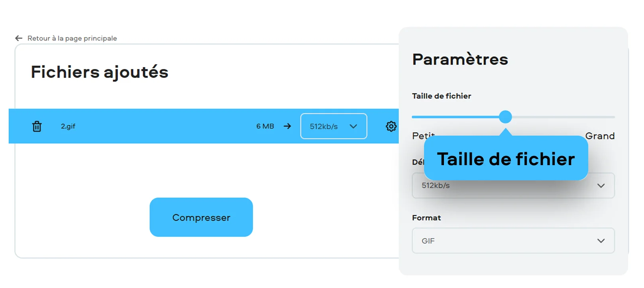
Task: Click the back arrow icon at top left
Action: 19,38
